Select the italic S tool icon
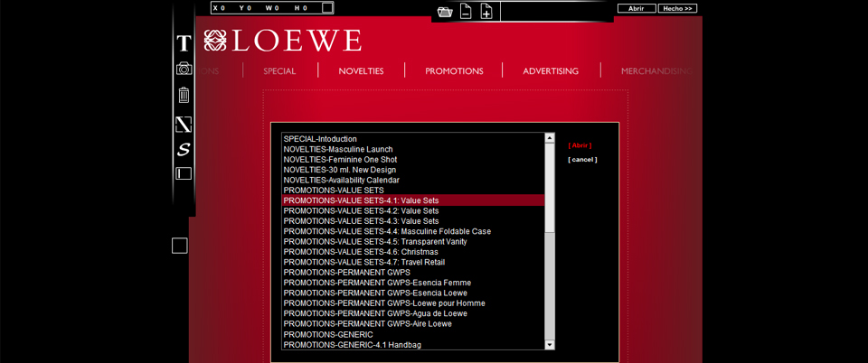This screenshot has height=363, width=868. pyautogui.click(x=184, y=149)
